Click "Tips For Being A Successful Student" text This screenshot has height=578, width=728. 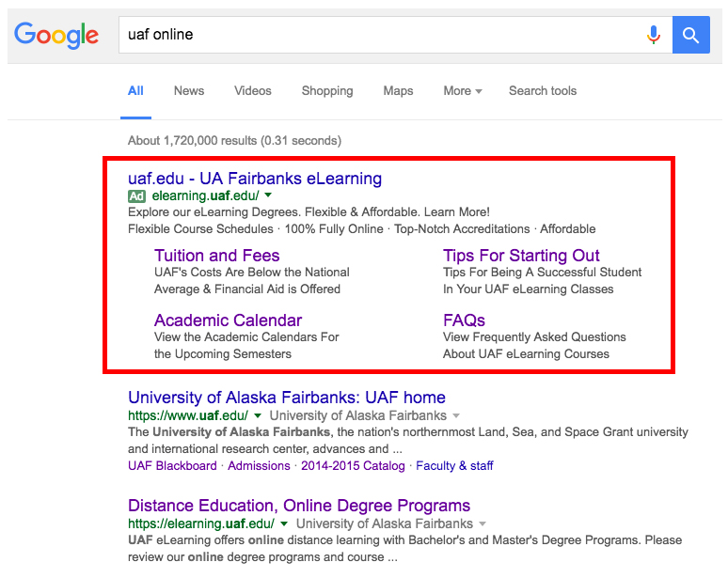pos(542,273)
